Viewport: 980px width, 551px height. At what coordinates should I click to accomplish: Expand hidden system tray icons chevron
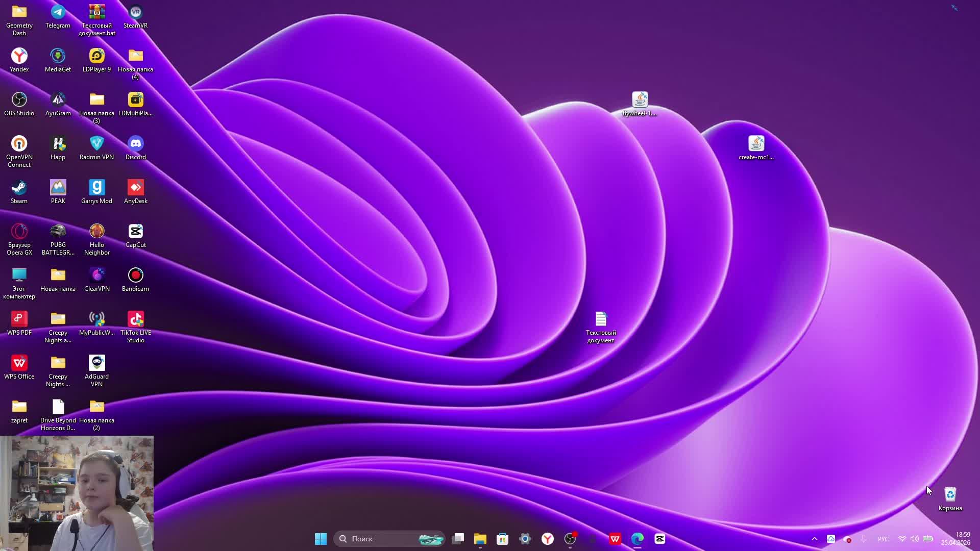click(815, 539)
